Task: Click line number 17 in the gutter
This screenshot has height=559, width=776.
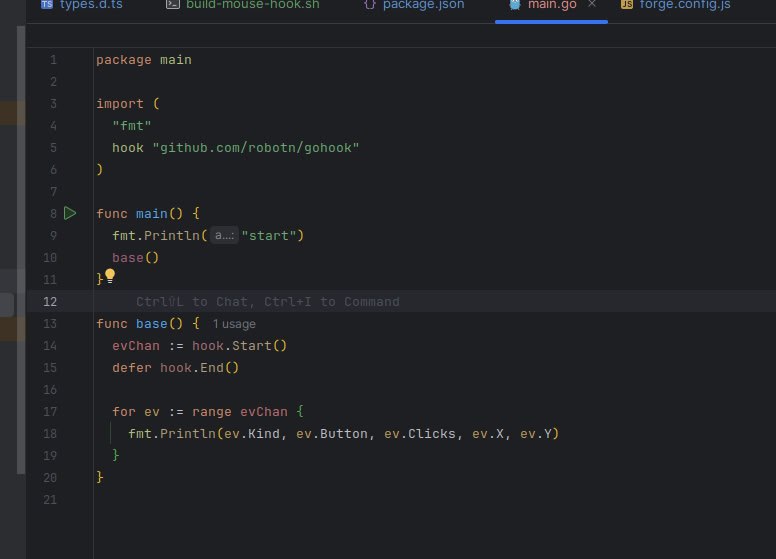Action: click(50, 412)
